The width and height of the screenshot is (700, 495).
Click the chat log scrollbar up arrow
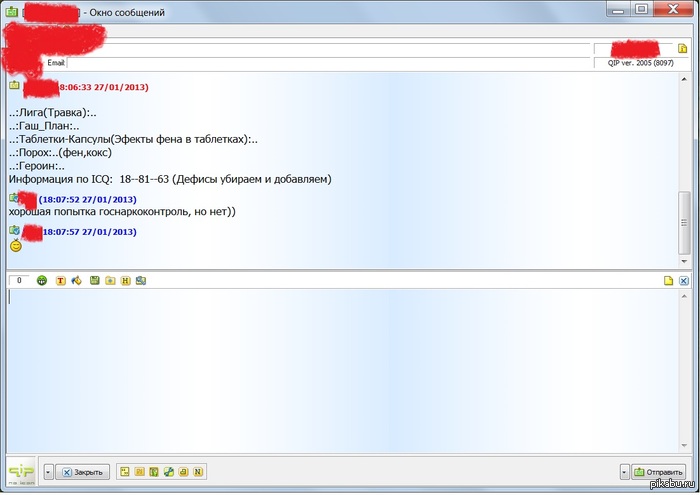[x=684, y=79]
